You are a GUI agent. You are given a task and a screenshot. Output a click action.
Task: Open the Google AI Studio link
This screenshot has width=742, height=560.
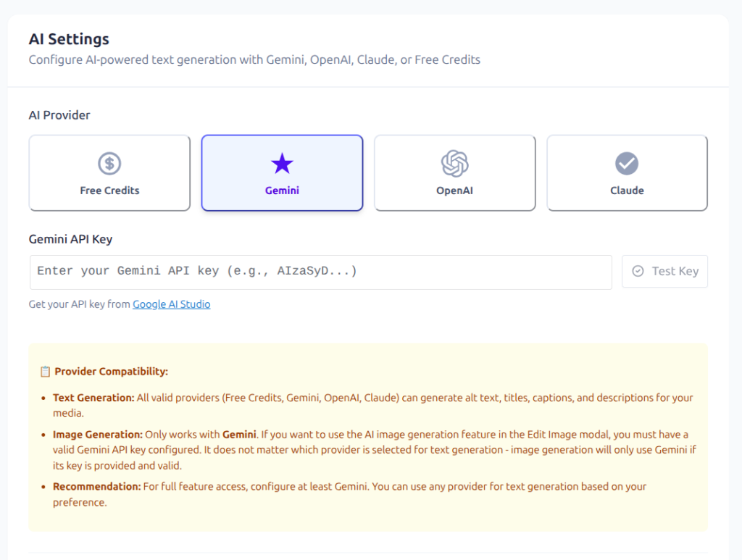(x=171, y=304)
